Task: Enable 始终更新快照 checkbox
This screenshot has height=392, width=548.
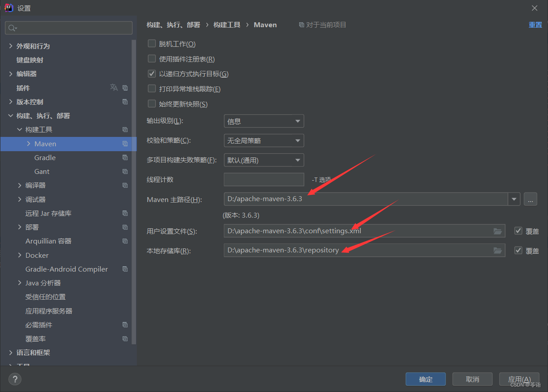Action: pos(152,103)
